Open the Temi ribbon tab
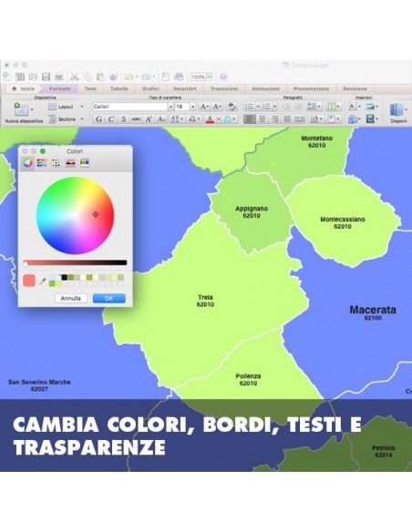This screenshot has width=412, height=532. [x=90, y=89]
